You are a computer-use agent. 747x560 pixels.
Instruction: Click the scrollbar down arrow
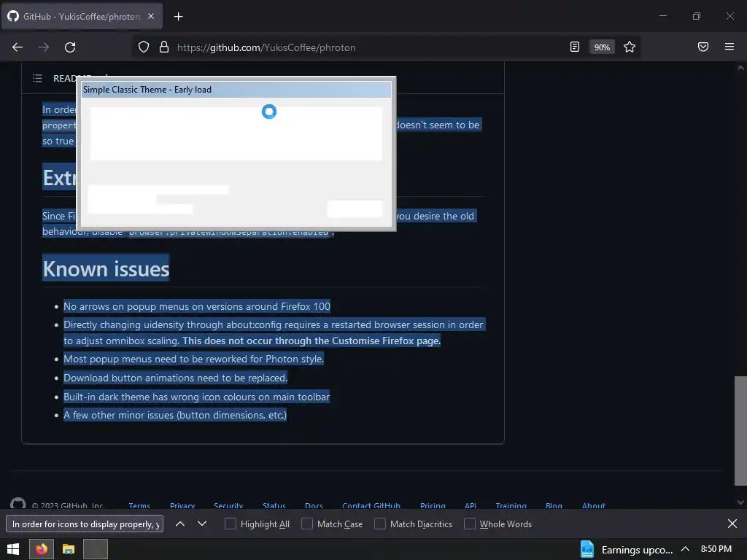point(740,502)
